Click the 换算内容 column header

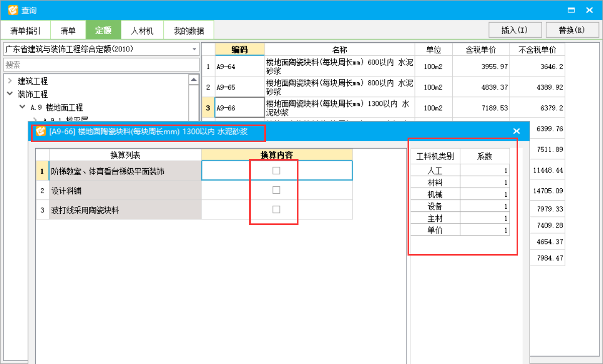[277, 155]
